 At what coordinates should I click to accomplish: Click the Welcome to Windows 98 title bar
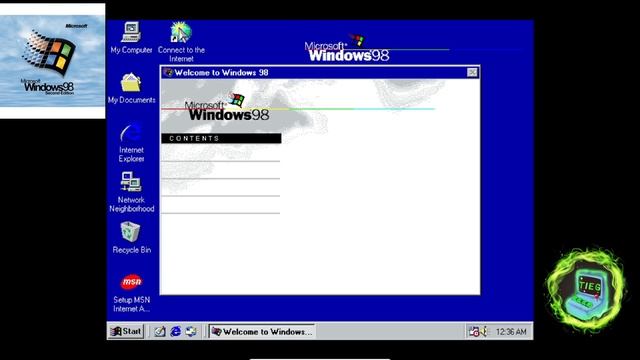320,73
